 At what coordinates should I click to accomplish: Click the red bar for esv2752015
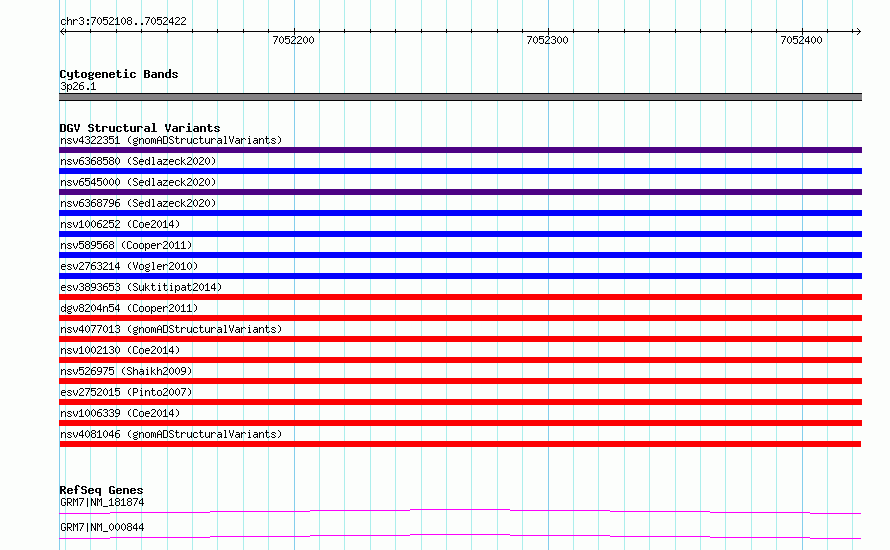(x=460, y=402)
